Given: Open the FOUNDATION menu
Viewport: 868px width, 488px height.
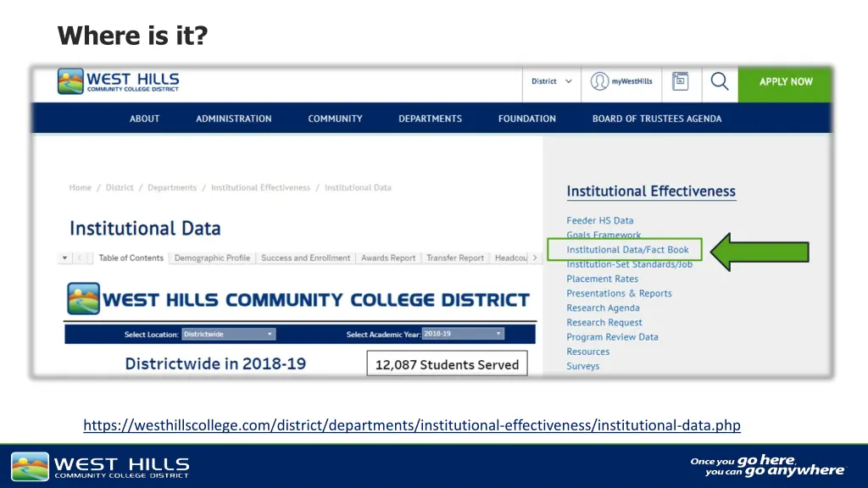Looking at the screenshot, I should coord(527,119).
